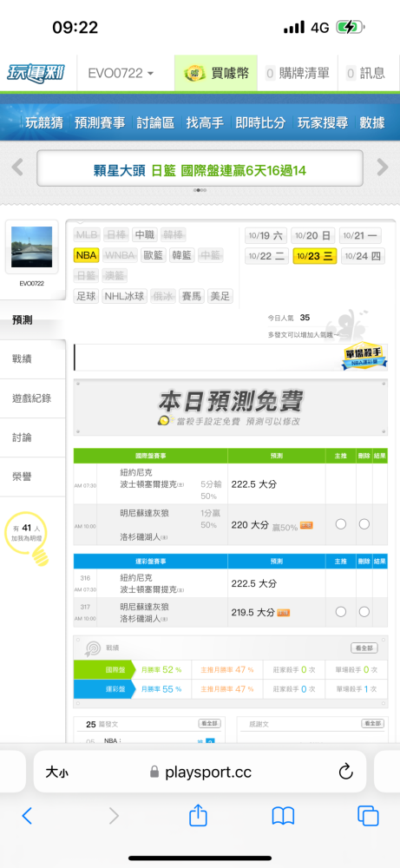Open the Safari share icon
Screen dimensions: 400x868
(x=198, y=815)
